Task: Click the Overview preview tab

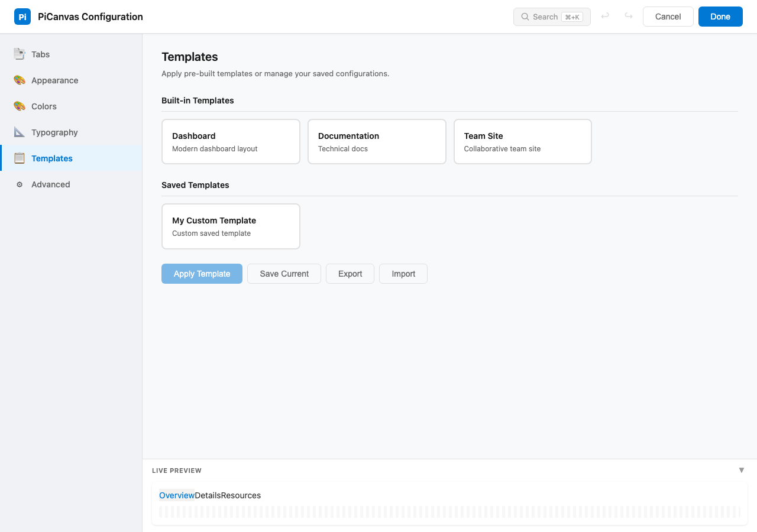Action: point(177,495)
